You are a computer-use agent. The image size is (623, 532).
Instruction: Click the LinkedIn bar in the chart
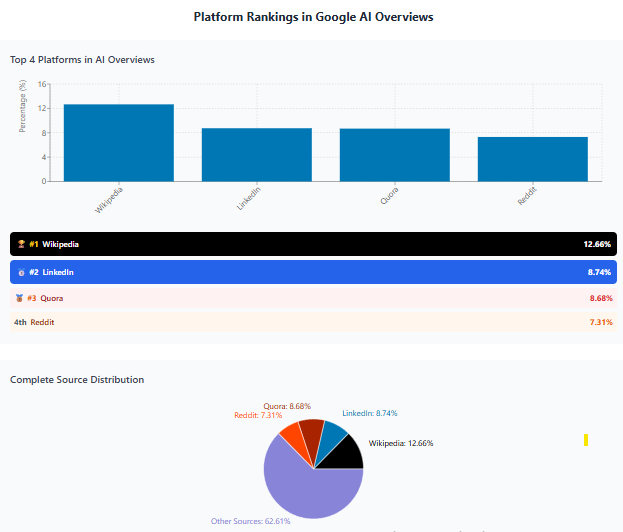[x=257, y=155]
